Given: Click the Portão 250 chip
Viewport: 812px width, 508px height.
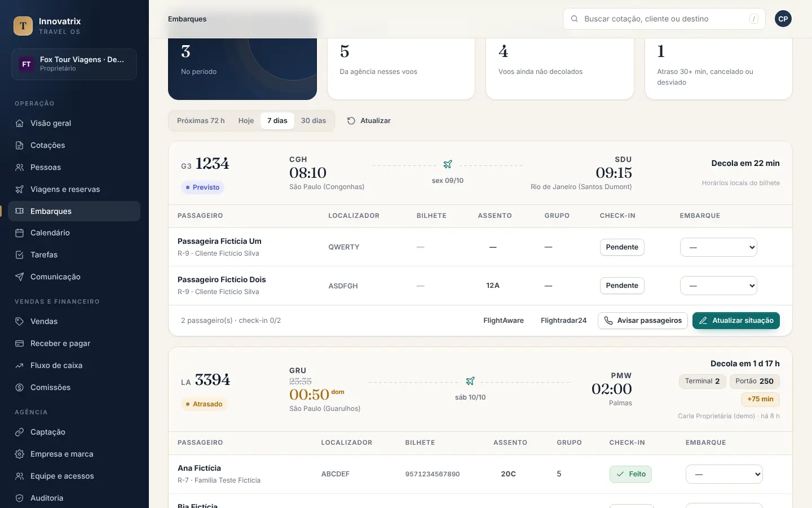Looking at the screenshot, I should click(x=754, y=381).
